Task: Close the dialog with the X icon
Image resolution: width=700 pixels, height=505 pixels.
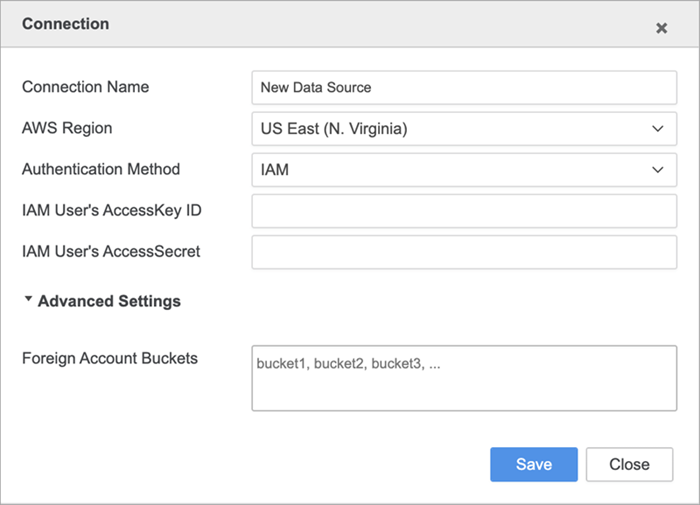Action: [x=661, y=28]
